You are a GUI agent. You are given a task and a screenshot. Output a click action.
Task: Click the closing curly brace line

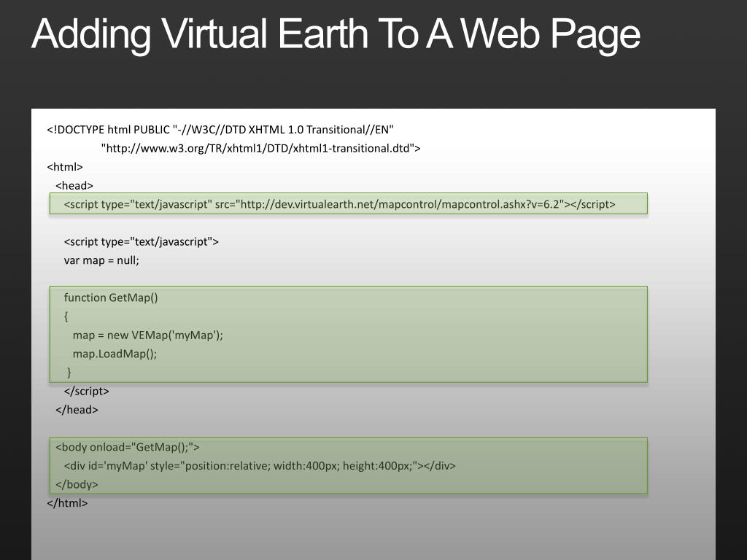pyautogui.click(x=69, y=373)
